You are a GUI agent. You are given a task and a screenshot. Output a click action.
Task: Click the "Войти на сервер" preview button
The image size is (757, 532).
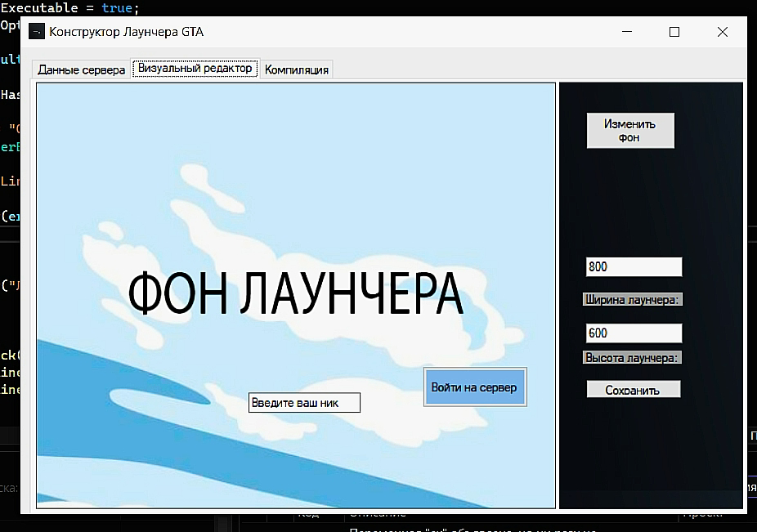[x=474, y=387]
